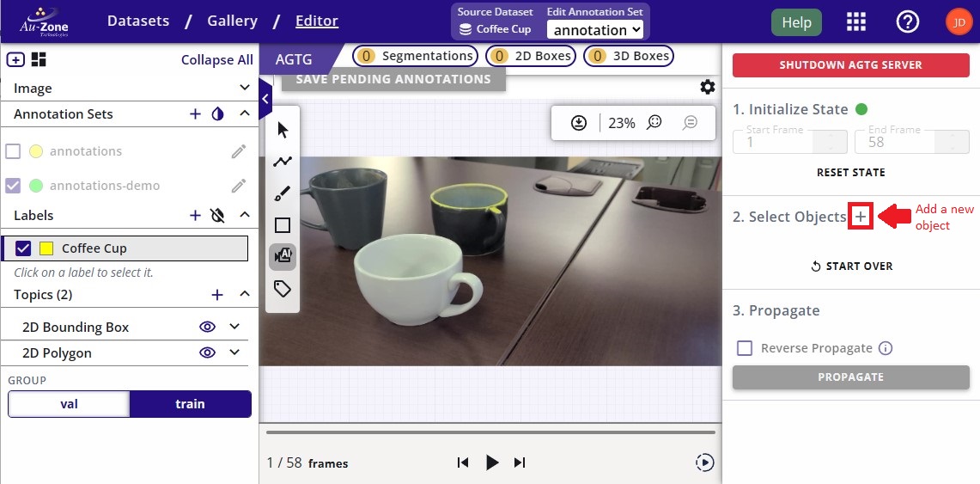Select the tag label tool

tap(283, 288)
